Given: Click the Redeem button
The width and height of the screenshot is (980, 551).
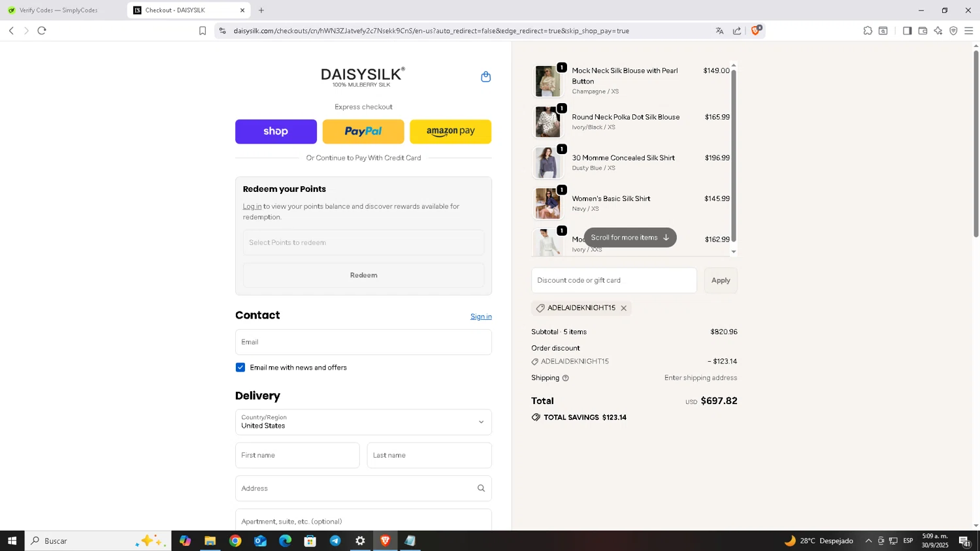Looking at the screenshot, I should (x=363, y=275).
